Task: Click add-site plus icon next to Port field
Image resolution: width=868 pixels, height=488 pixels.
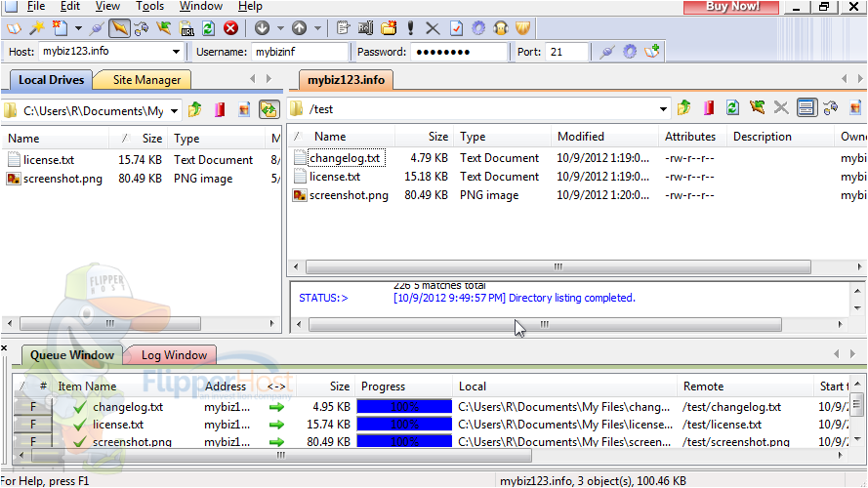Action: click(652, 52)
